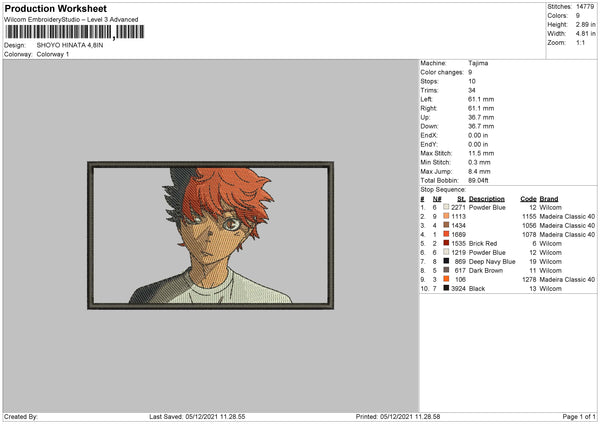Screen dimensions: 600x424
Task: Click 'Printed: 05/12/2021 11.28.58' footer text
Action: (398, 416)
